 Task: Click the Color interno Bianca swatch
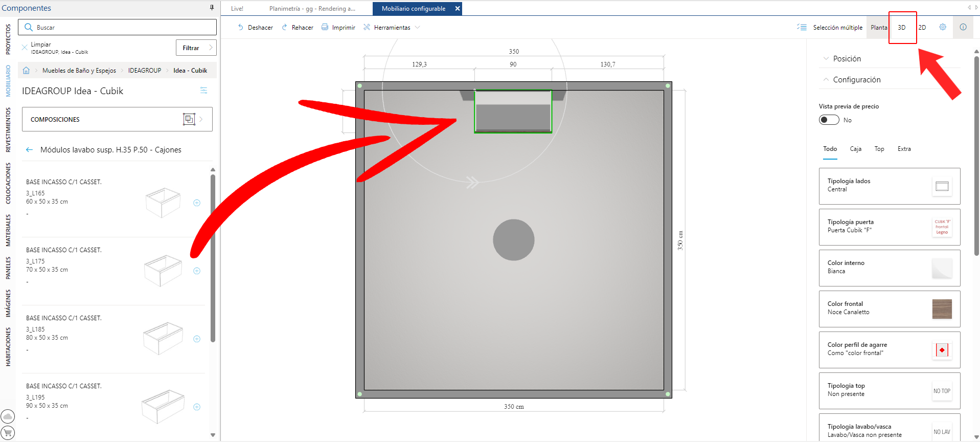(x=942, y=268)
